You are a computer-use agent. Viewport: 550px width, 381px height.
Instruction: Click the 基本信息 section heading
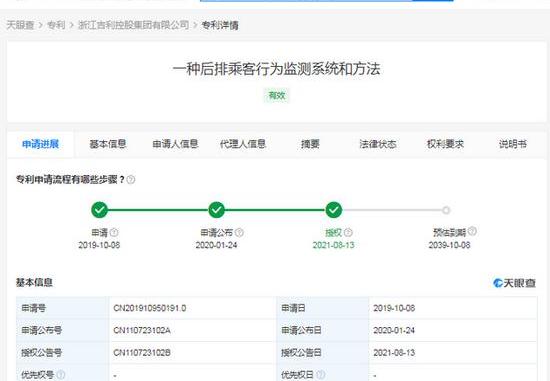click(x=34, y=282)
